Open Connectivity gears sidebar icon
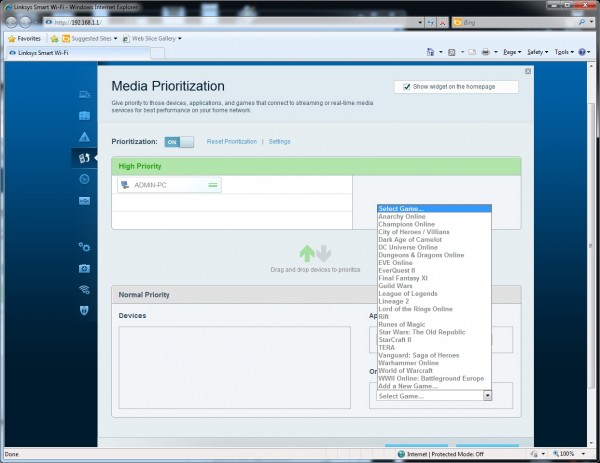This screenshot has width=600, height=463. coord(85,247)
